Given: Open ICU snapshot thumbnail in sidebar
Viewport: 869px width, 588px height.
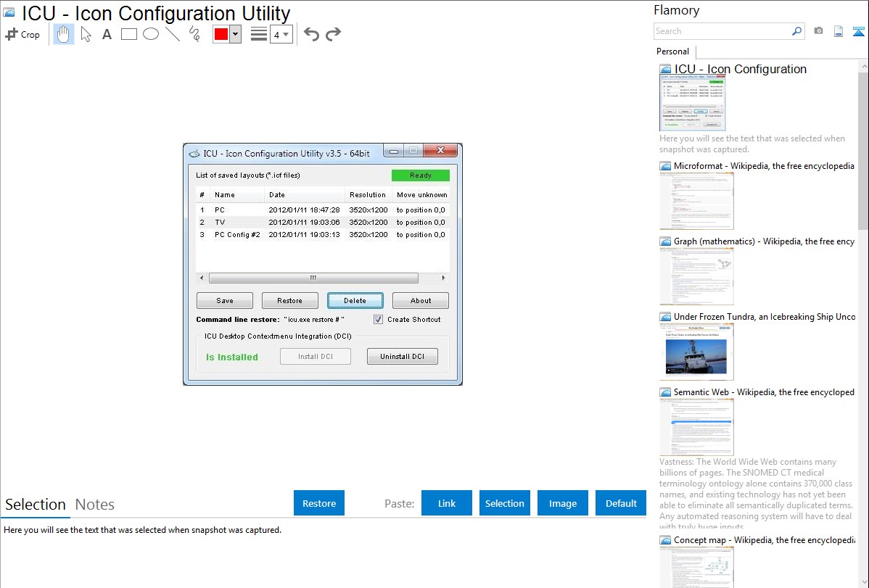Looking at the screenshot, I should (693, 103).
